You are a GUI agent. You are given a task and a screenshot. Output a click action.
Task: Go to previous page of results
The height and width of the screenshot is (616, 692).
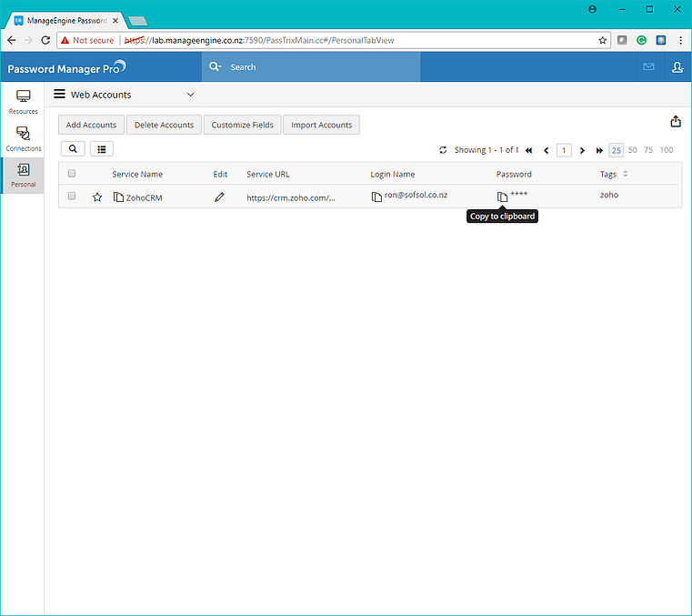click(x=546, y=150)
